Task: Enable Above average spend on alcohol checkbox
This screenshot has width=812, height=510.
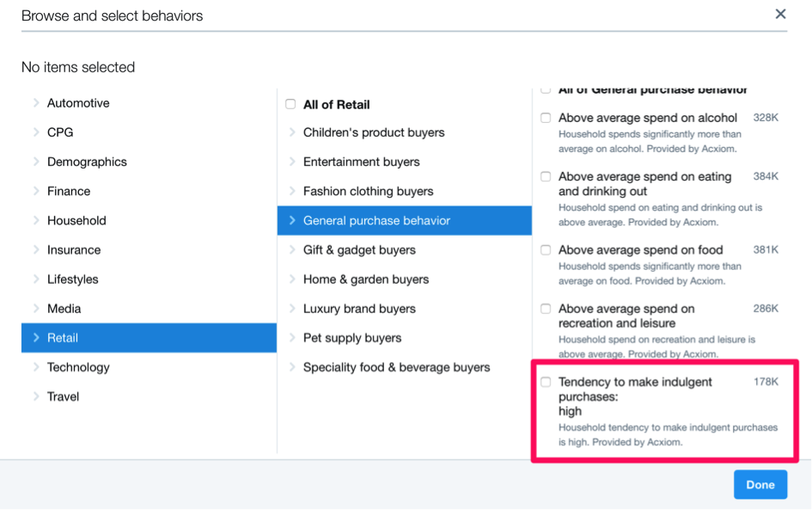Action: click(x=546, y=118)
